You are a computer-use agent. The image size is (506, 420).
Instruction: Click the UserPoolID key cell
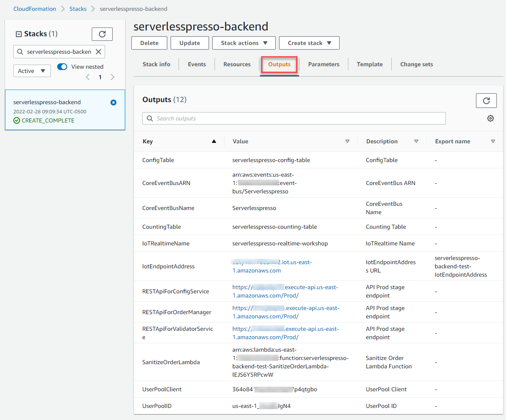click(x=157, y=406)
